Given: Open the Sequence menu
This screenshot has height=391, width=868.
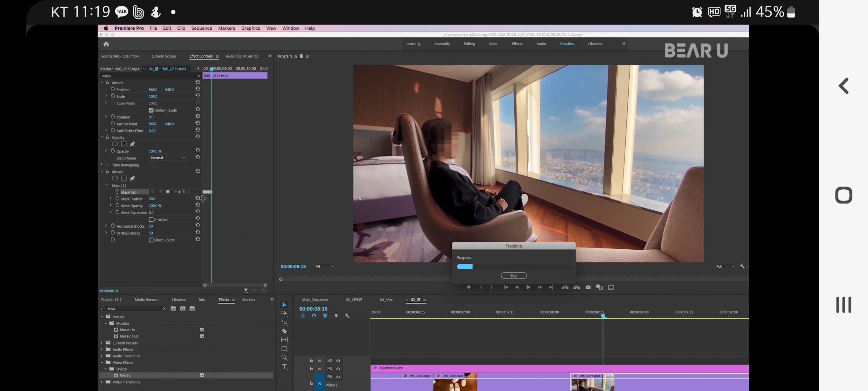Looking at the screenshot, I should coord(201,28).
